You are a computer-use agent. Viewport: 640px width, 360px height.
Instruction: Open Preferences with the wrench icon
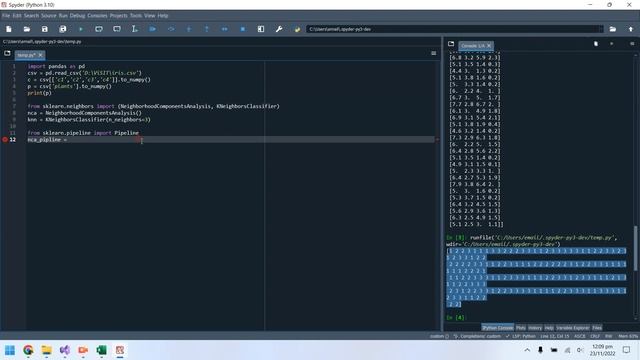(279, 29)
